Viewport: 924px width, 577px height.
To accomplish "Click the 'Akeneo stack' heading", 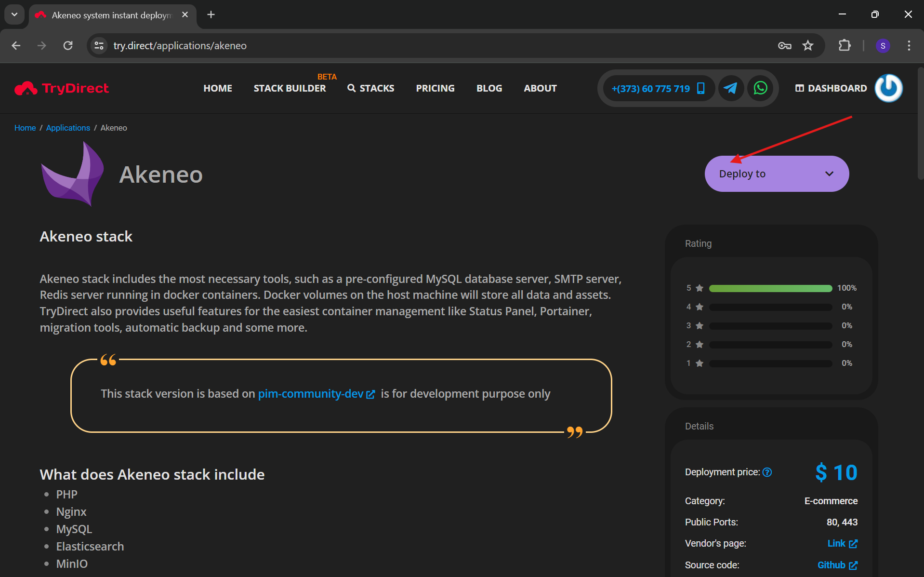I will 86,237.
